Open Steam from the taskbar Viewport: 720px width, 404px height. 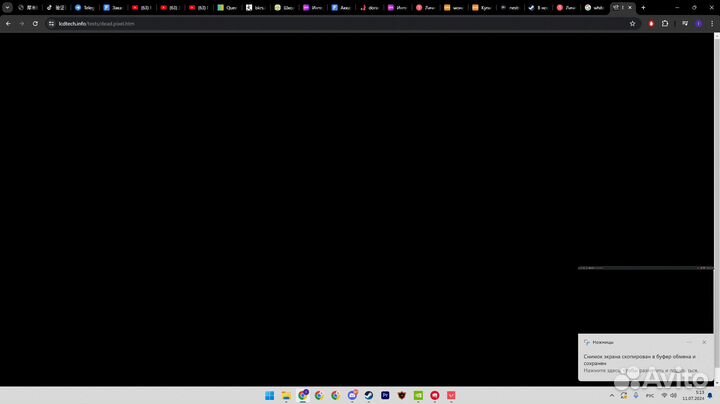tap(369, 395)
